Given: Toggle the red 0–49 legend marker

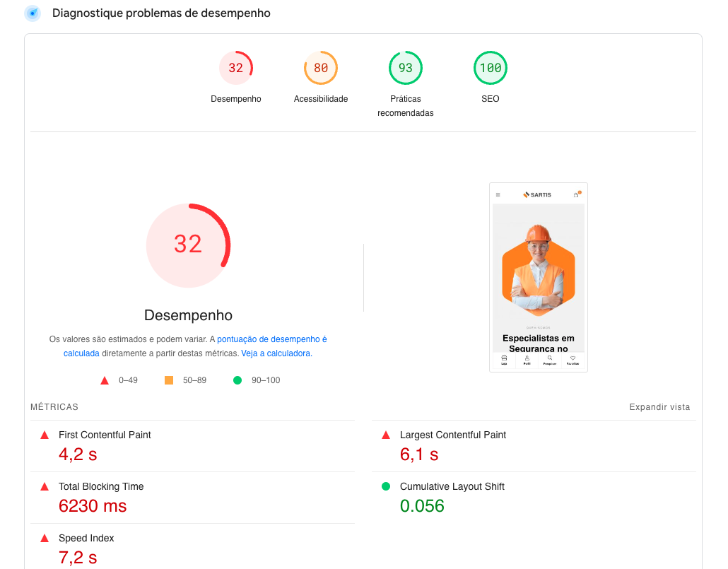Looking at the screenshot, I should coord(105,380).
